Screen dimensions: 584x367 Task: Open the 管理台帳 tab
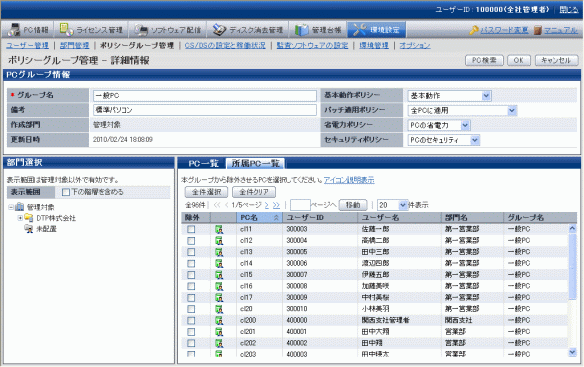click(x=318, y=30)
